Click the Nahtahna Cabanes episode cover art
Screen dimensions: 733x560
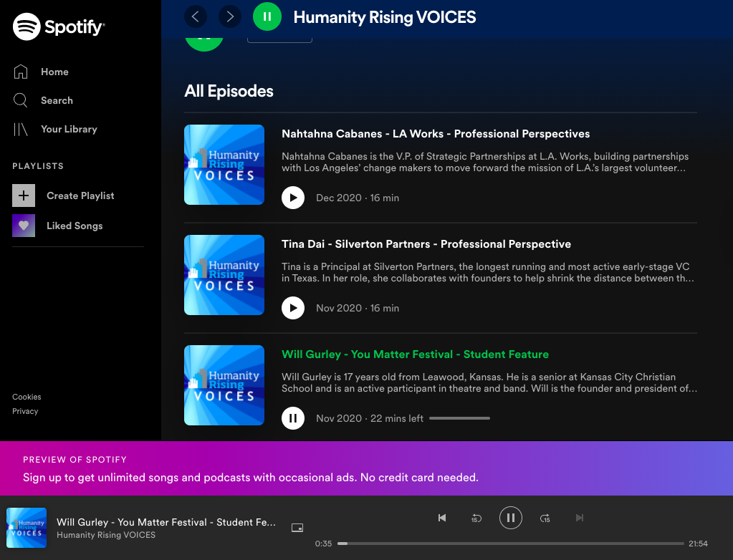pyautogui.click(x=224, y=165)
